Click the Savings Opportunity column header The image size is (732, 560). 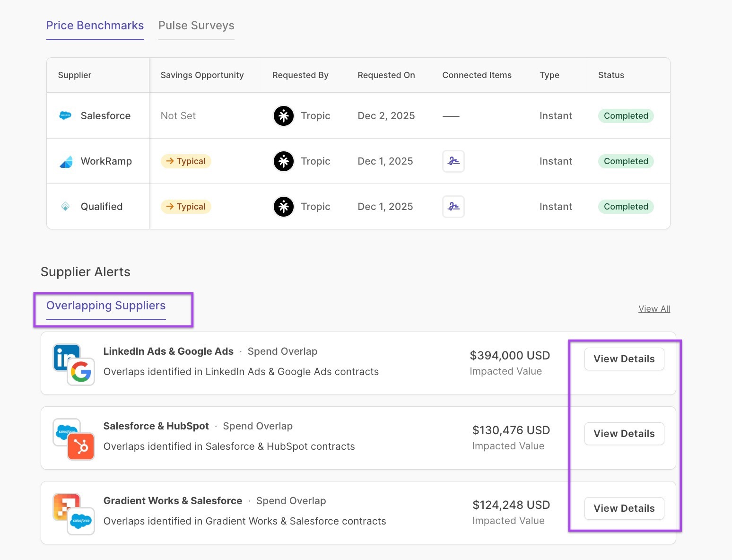point(202,75)
